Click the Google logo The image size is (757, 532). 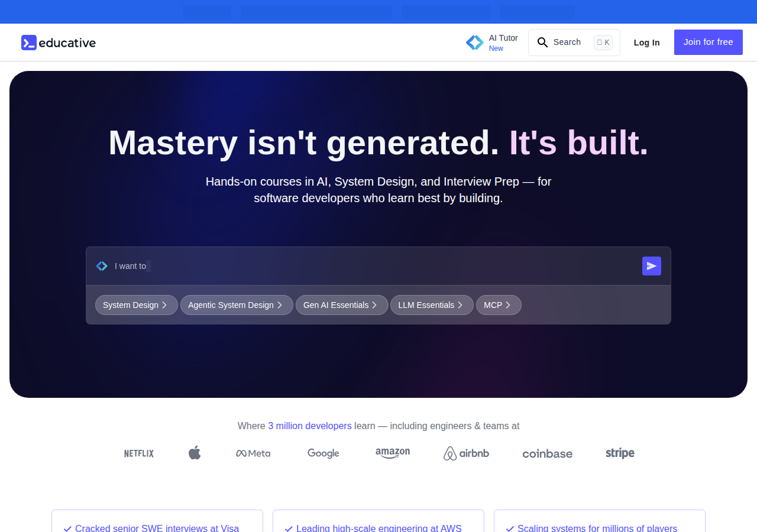[323, 453]
